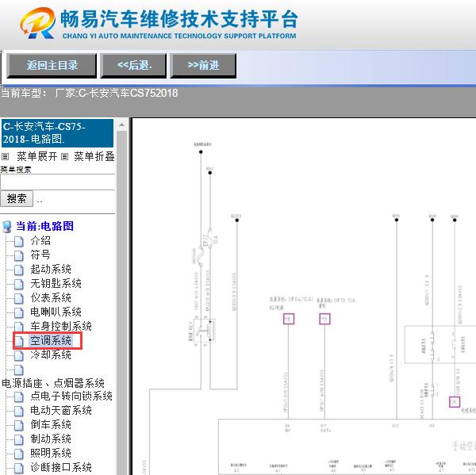Click the page icon beside 诊断接口系统

pos(19,469)
